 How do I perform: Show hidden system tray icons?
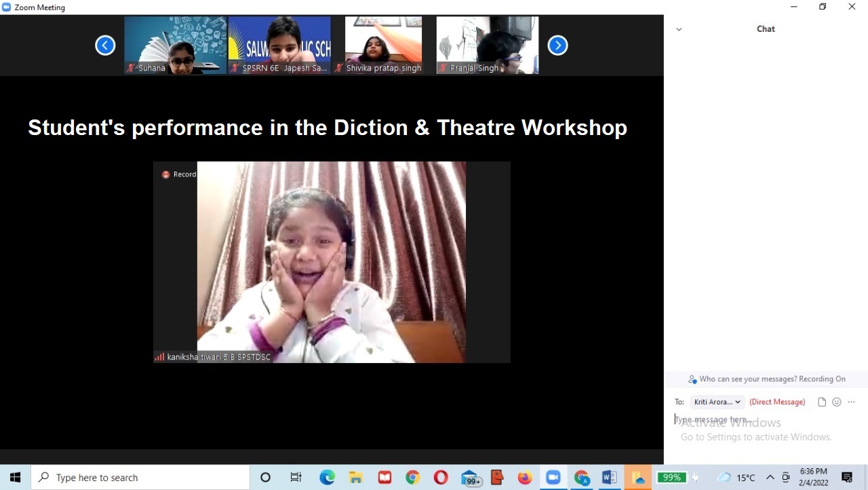point(770,478)
